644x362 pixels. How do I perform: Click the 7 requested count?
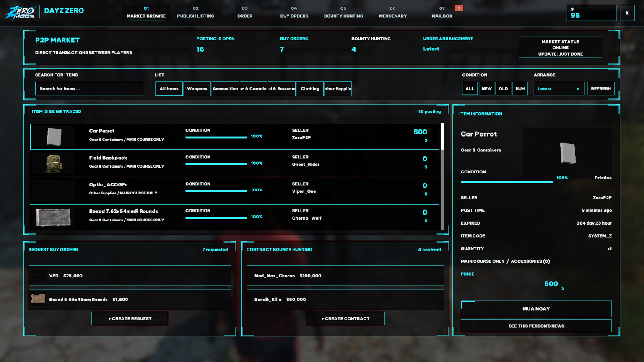coord(215,250)
